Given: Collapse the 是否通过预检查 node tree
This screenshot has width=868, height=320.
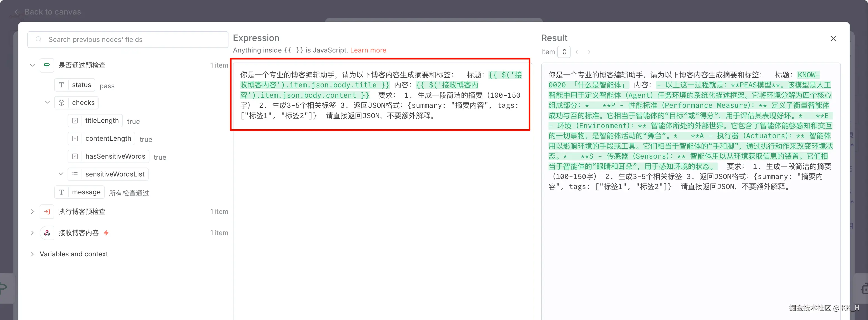Looking at the screenshot, I should (x=32, y=65).
